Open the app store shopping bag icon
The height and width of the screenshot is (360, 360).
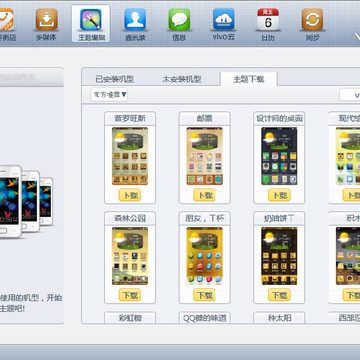[6, 24]
